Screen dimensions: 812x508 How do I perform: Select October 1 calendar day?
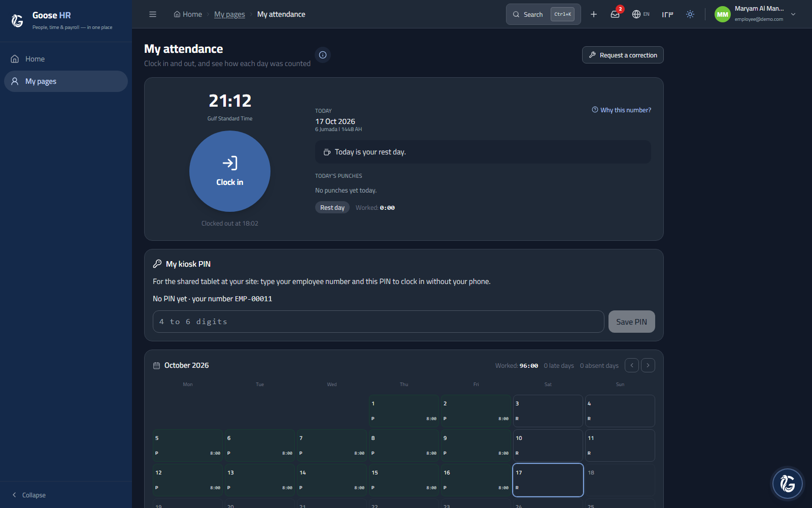point(404,411)
